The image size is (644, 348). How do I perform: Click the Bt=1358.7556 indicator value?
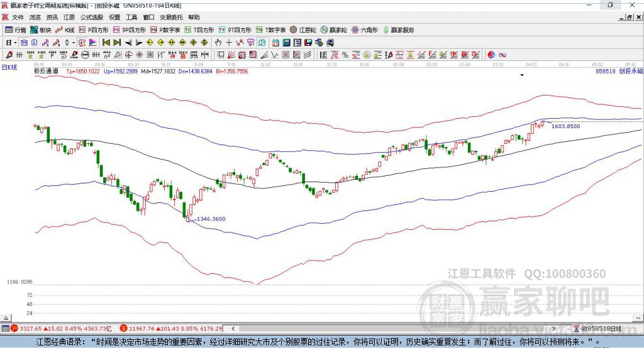coord(232,71)
